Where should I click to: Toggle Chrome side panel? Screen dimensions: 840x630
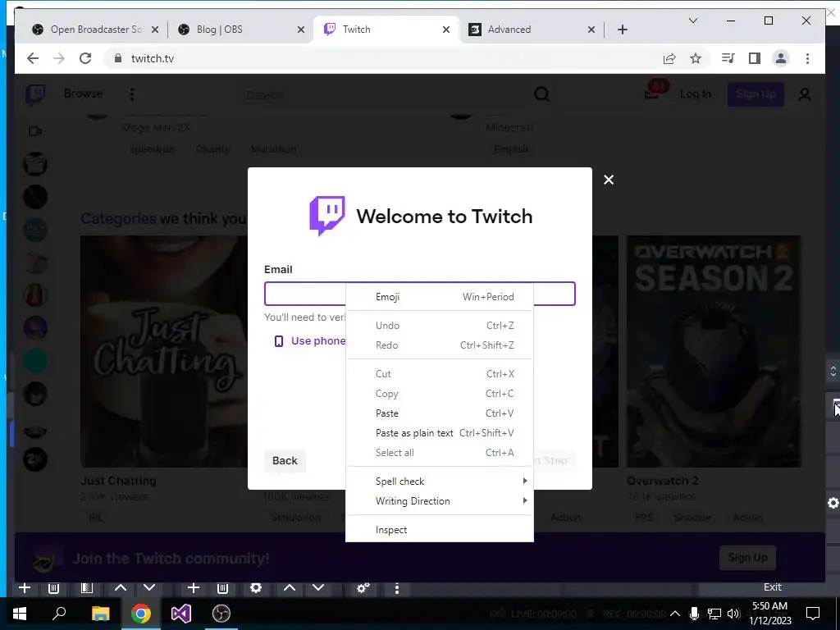point(755,58)
